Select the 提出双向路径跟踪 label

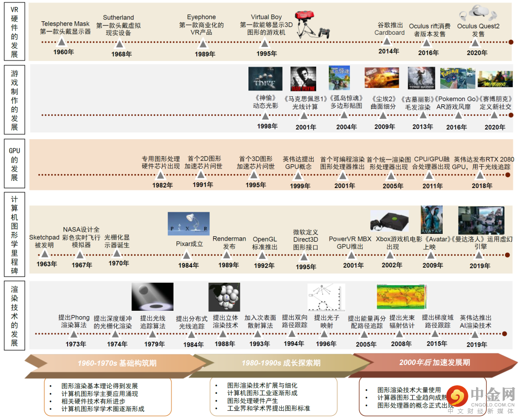[294, 321]
